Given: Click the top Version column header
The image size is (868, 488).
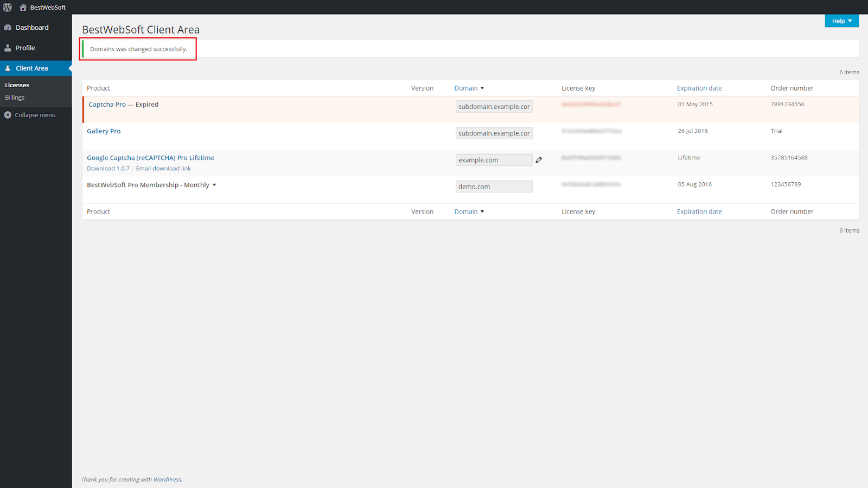Looking at the screenshot, I should (x=422, y=88).
